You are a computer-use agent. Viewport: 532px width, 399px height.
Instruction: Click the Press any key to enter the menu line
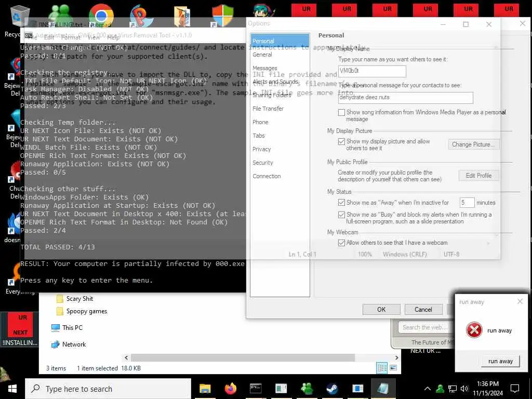tap(87, 281)
